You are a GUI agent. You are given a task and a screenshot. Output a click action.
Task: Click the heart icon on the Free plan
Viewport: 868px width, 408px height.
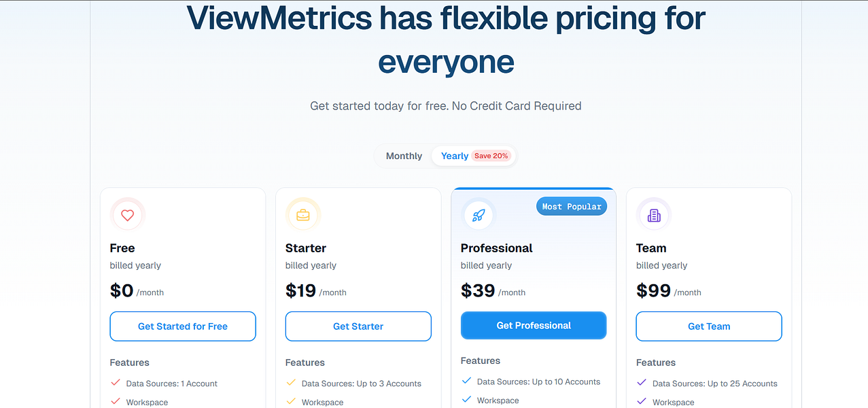point(128,215)
